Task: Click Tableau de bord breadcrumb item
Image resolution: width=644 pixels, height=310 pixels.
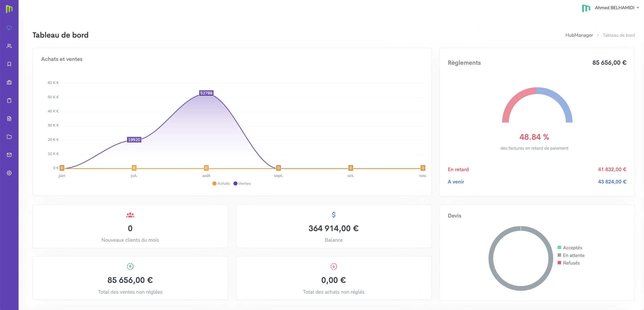Action: [619, 35]
